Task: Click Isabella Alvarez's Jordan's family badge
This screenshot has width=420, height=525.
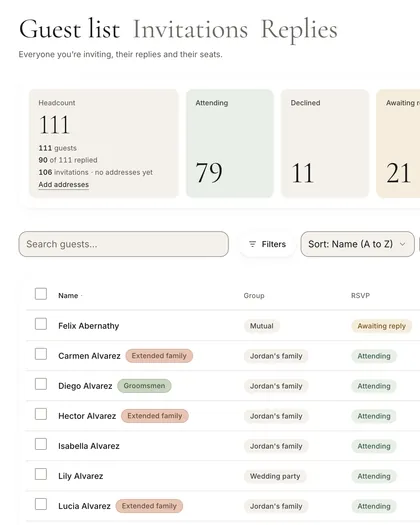Action: click(x=276, y=446)
